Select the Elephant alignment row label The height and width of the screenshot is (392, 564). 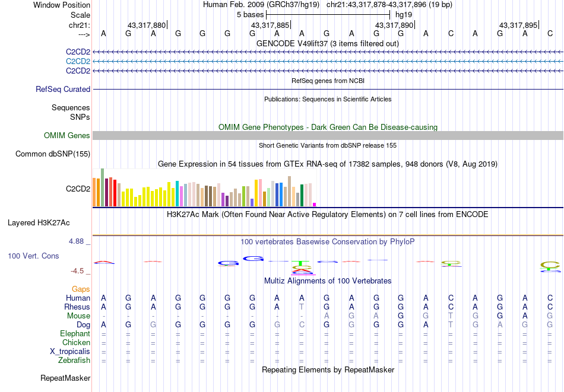[75, 333]
